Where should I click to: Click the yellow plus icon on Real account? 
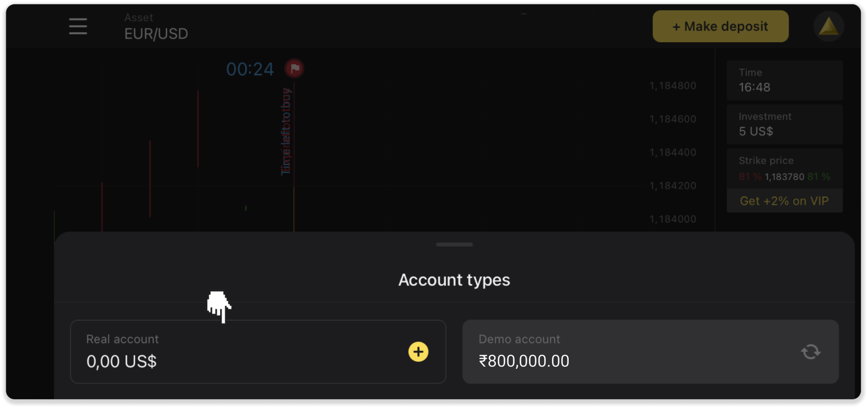point(418,352)
